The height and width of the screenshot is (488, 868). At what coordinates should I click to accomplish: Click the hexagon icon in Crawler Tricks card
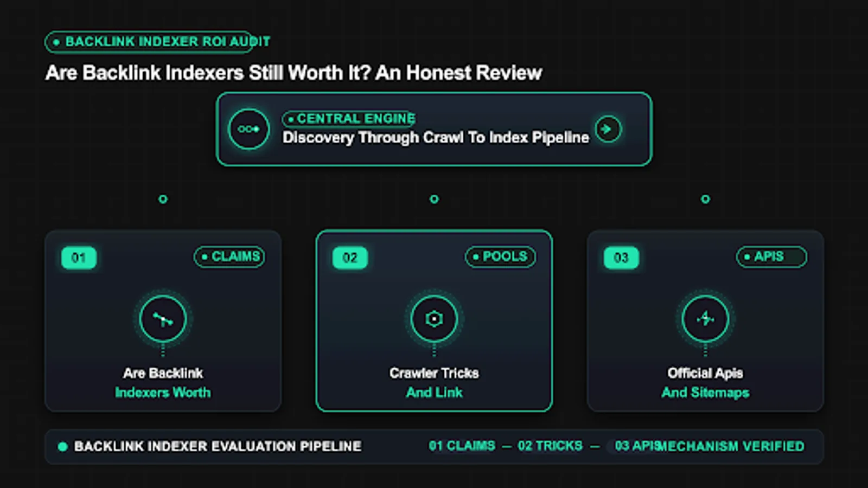coord(434,319)
